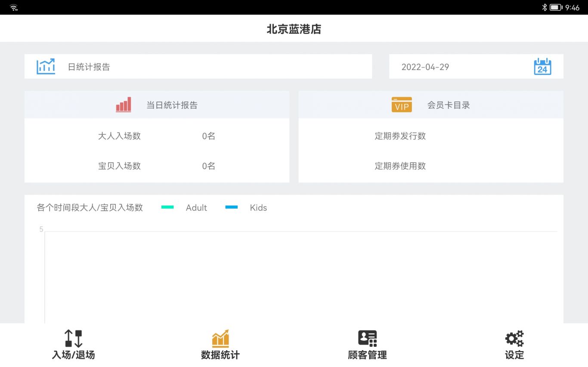The image size is (588, 367).
Task: Click the 宝贝入场数 label
Action: coord(119,166)
